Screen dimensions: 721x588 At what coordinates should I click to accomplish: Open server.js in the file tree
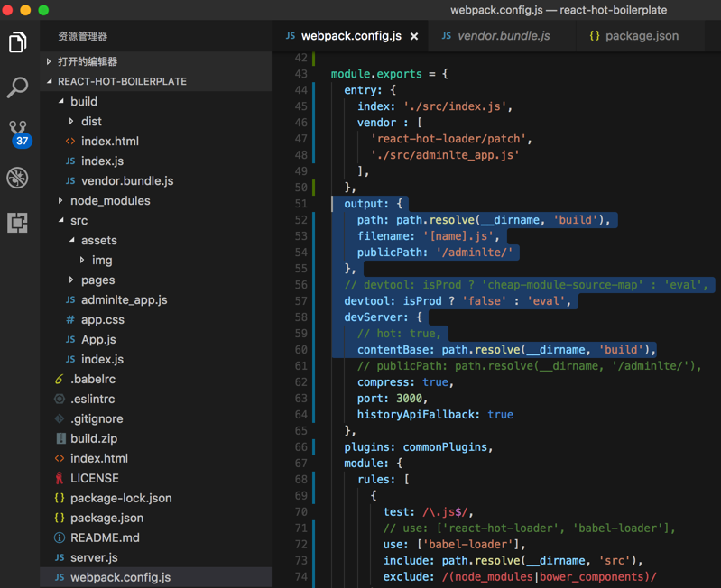[x=94, y=557]
